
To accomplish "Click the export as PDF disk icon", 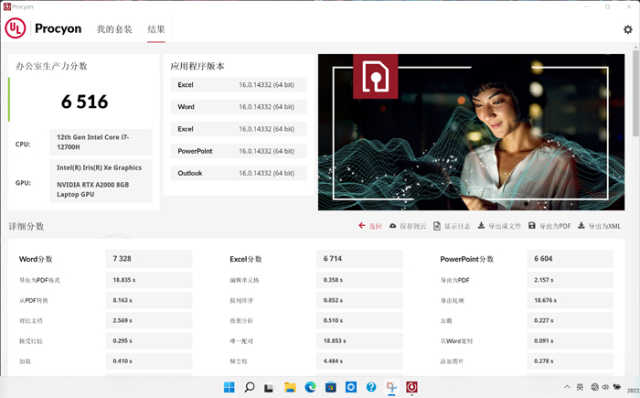I will point(532,225).
